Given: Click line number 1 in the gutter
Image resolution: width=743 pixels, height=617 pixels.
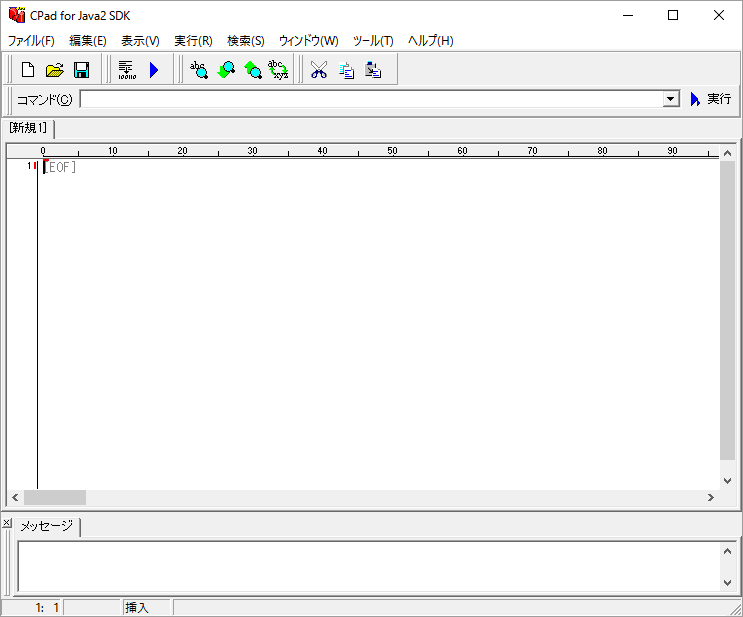Looking at the screenshot, I should (29, 165).
